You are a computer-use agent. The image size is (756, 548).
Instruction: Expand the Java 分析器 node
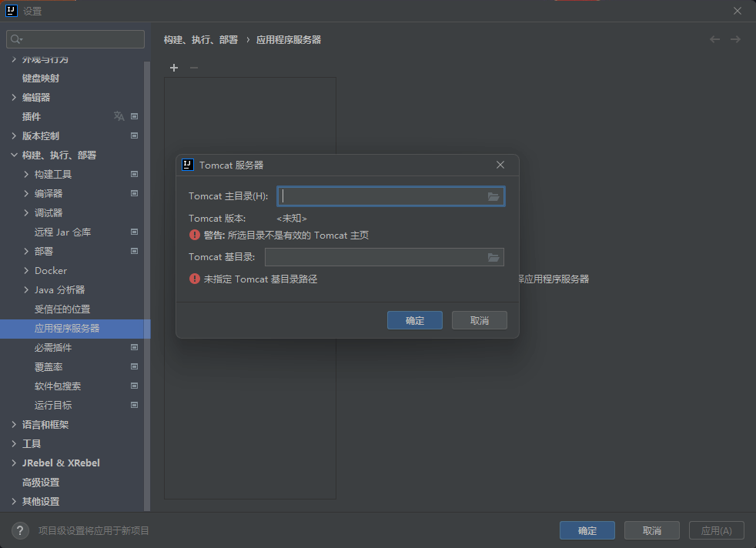click(x=26, y=289)
